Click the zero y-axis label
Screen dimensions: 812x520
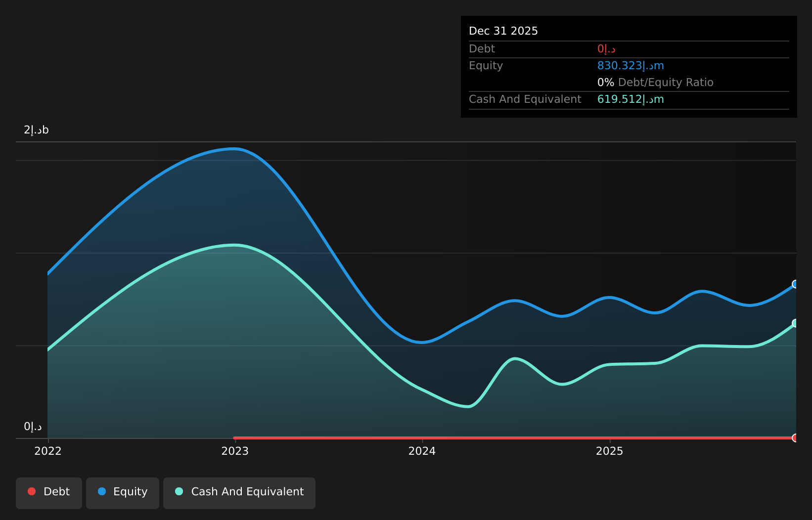coord(33,427)
